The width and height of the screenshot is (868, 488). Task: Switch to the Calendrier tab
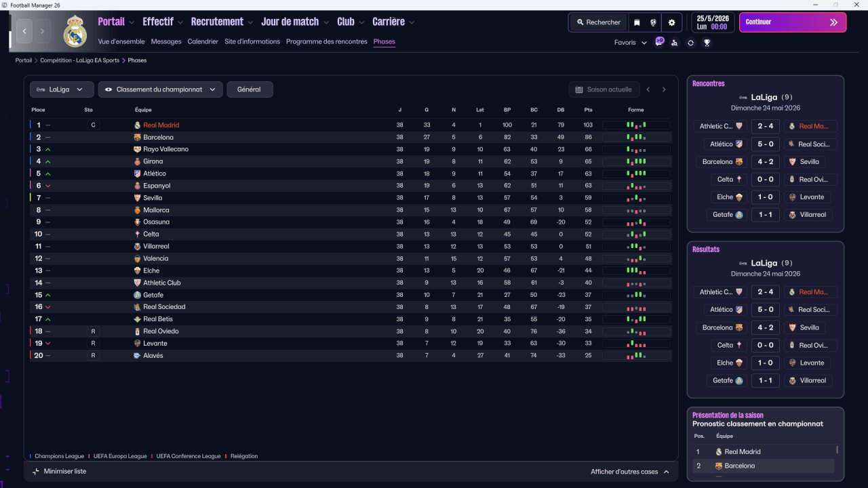(203, 41)
